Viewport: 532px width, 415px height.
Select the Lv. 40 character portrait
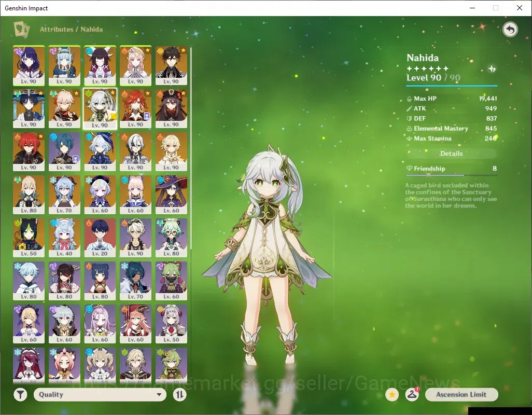click(64, 238)
